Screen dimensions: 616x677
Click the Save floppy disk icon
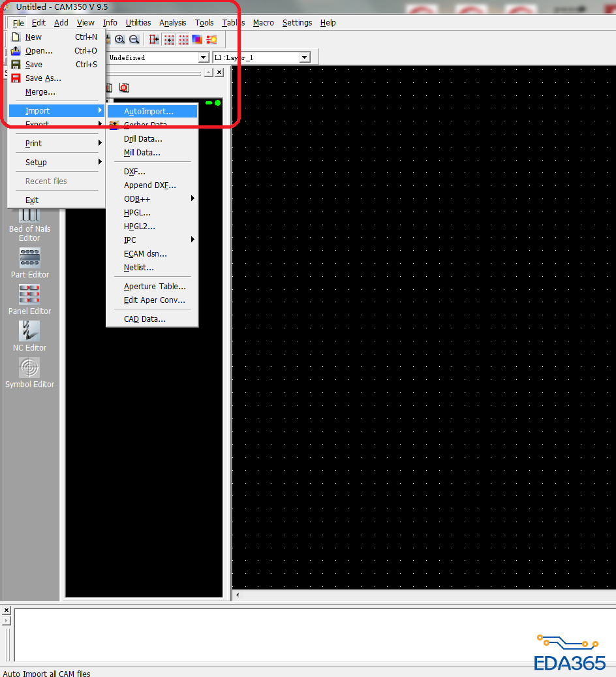[x=16, y=65]
